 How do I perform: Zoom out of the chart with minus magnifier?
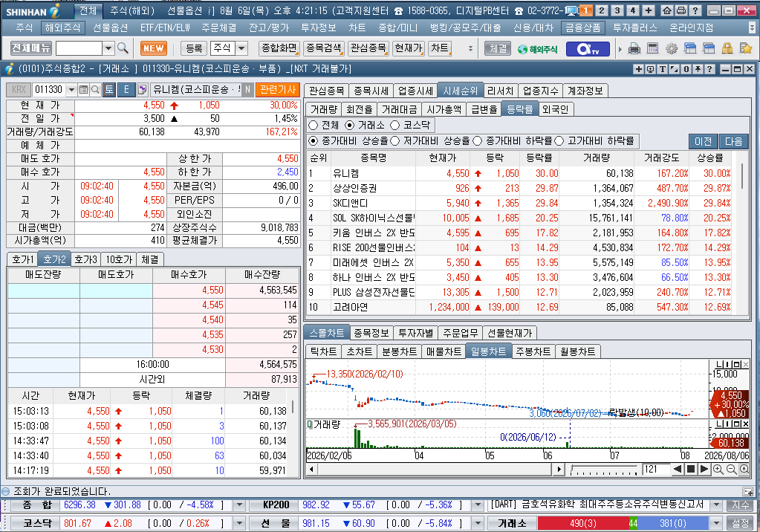click(731, 470)
